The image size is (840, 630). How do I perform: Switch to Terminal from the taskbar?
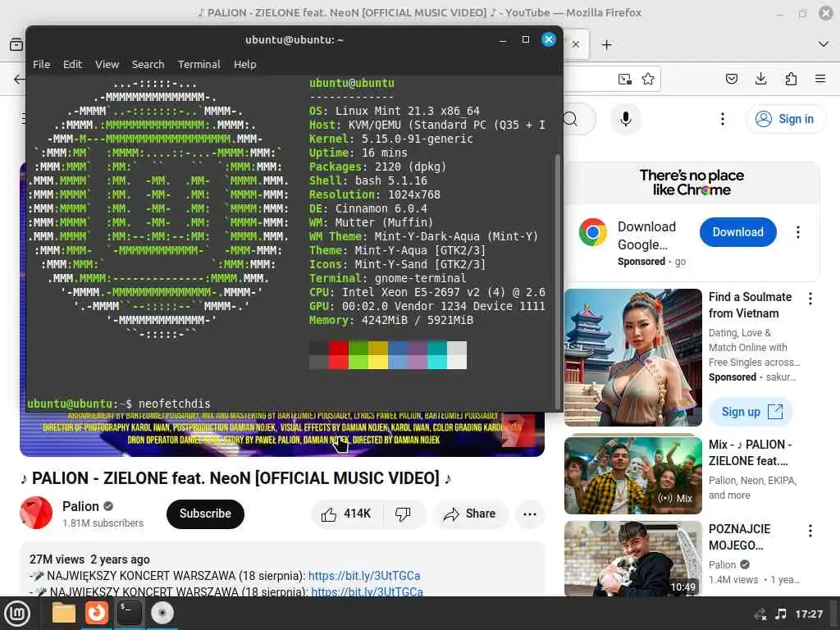[129, 613]
